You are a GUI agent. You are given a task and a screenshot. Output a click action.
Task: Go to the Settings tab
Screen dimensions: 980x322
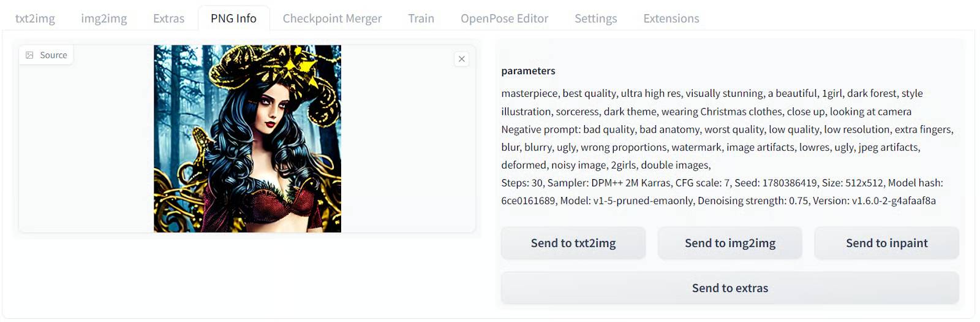coord(595,18)
